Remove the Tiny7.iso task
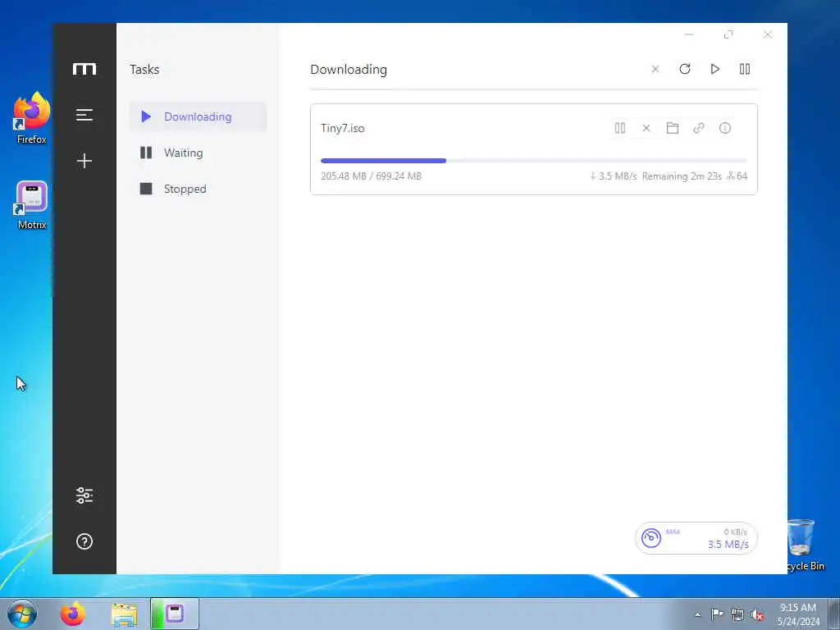The height and width of the screenshot is (630, 840). click(646, 128)
